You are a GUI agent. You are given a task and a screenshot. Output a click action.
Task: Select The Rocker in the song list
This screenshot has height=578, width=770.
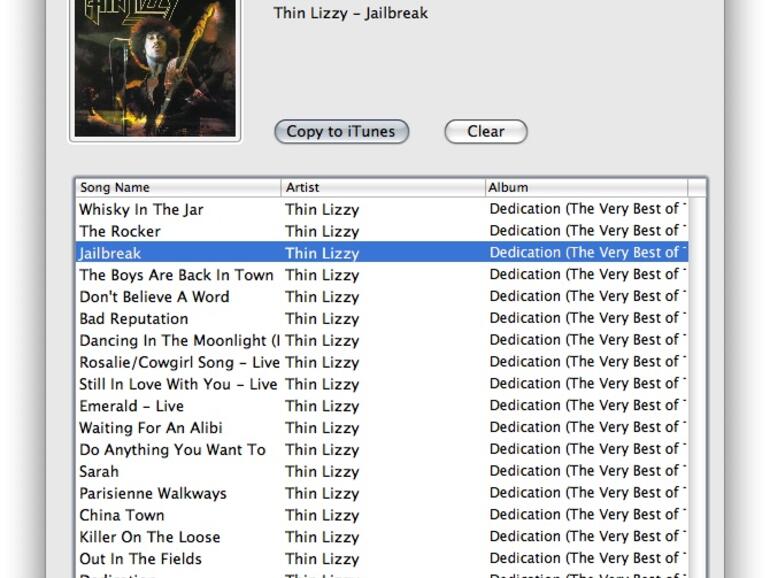pyautogui.click(x=382, y=231)
